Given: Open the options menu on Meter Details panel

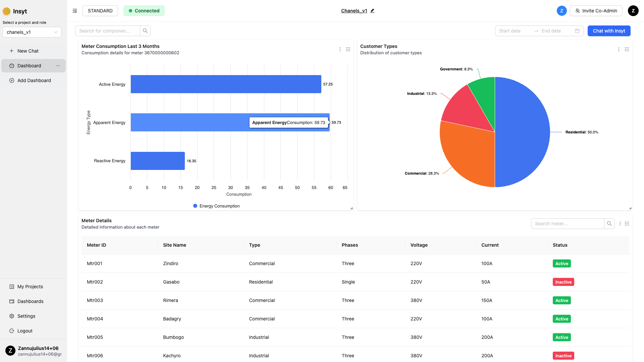Looking at the screenshot, I should [x=620, y=224].
